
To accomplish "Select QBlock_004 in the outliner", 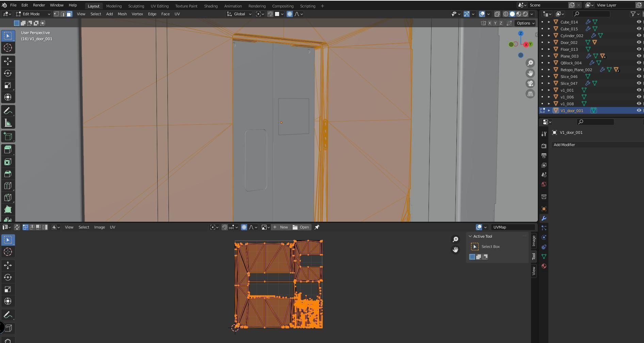I will click(571, 63).
